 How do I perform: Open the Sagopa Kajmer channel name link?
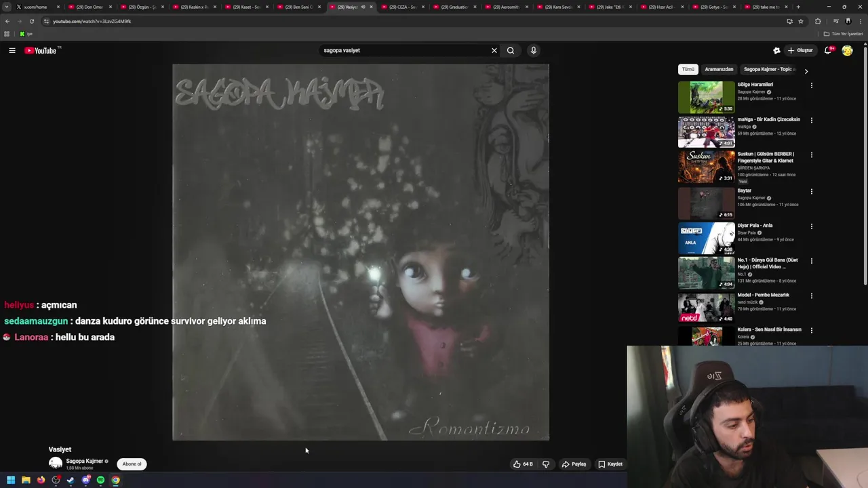tap(85, 461)
